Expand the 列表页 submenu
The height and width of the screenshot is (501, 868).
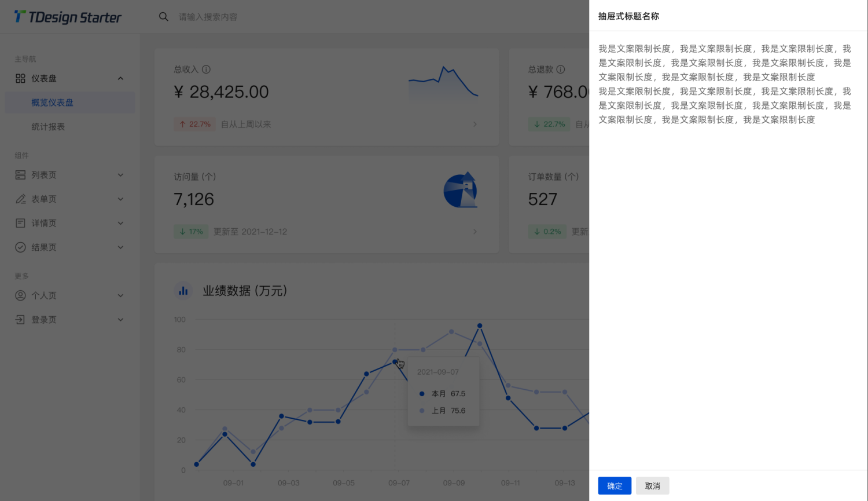tap(120, 174)
